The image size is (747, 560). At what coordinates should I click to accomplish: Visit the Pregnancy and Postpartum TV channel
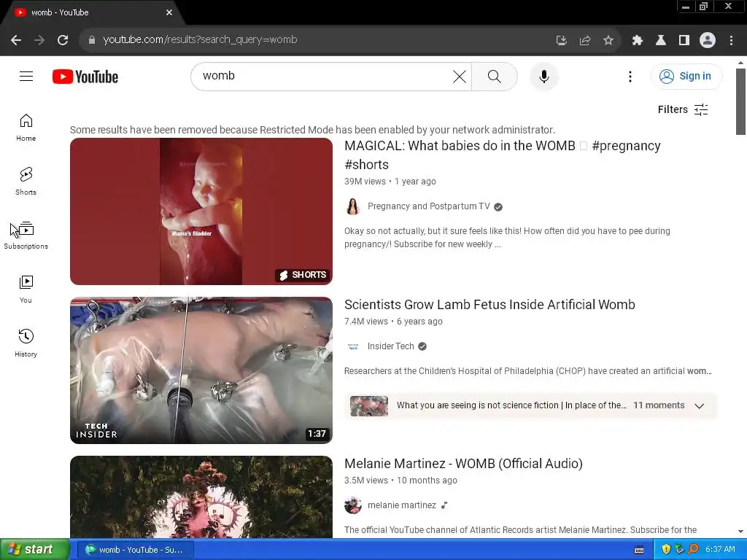point(428,206)
